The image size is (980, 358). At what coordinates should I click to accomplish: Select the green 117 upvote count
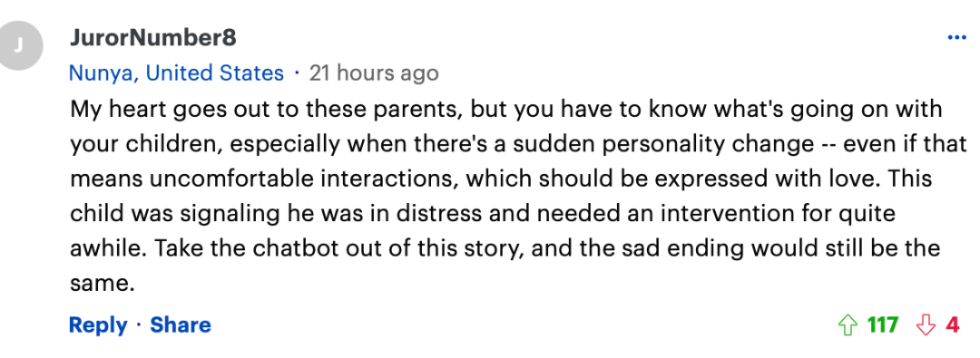pyautogui.click(x=883, y=324)
